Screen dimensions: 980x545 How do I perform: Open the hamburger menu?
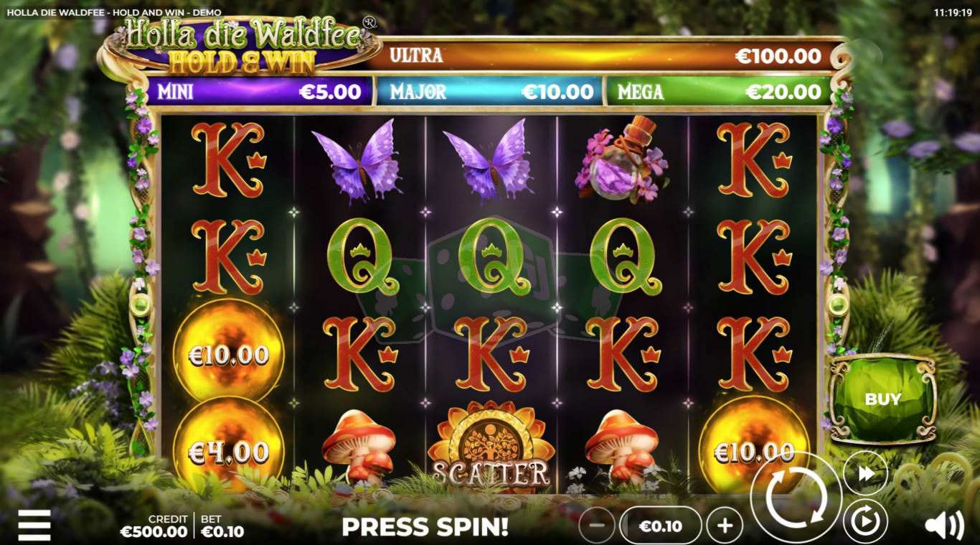pos(34,525)
